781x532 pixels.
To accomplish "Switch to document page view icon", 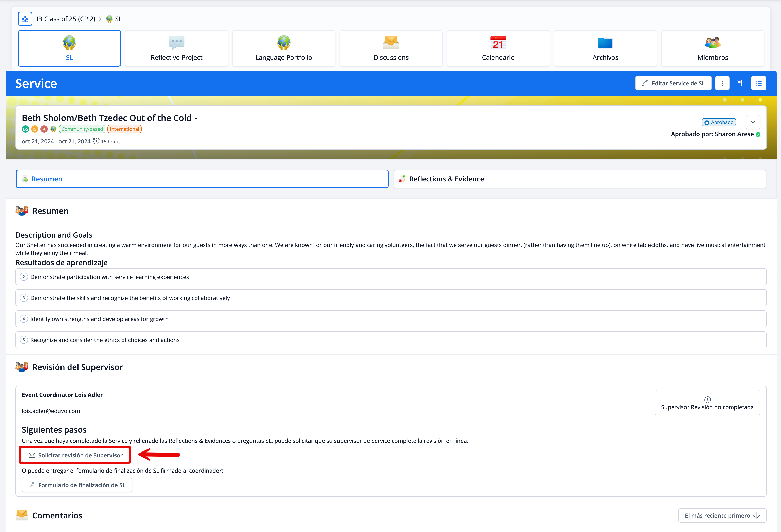I will coord(740,83).
